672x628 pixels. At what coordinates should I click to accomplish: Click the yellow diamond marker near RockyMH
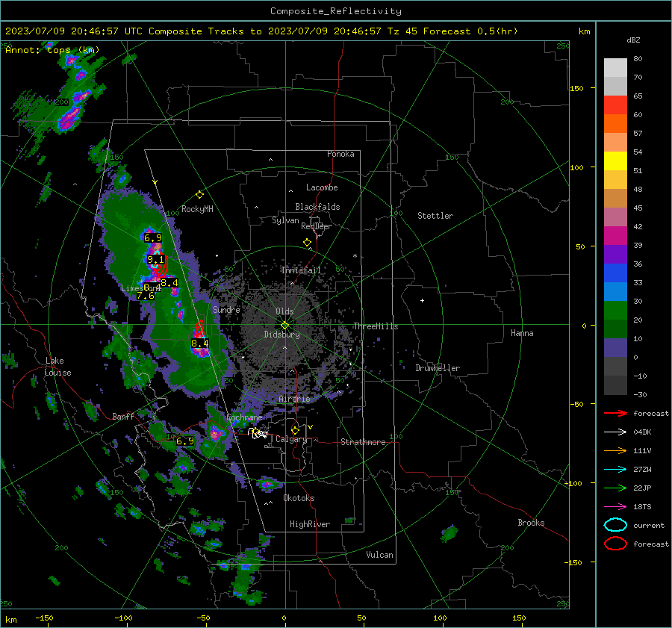(199, 195)
